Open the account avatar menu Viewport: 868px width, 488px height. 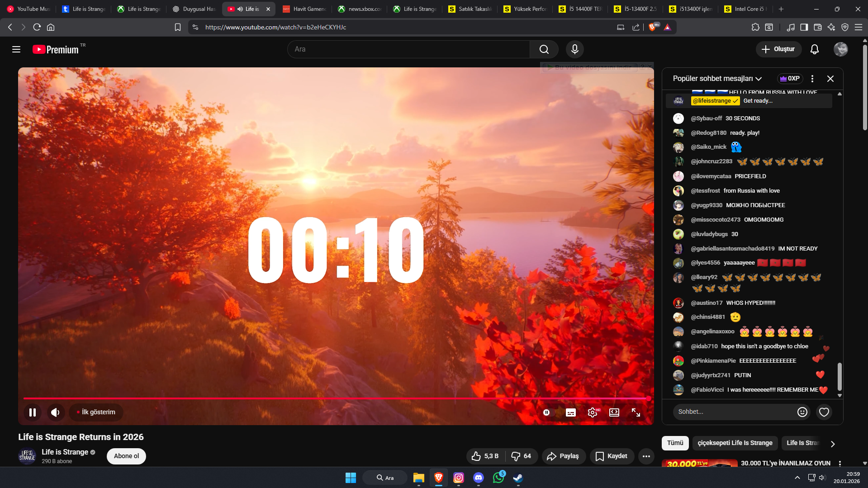[x=841, y=49]
